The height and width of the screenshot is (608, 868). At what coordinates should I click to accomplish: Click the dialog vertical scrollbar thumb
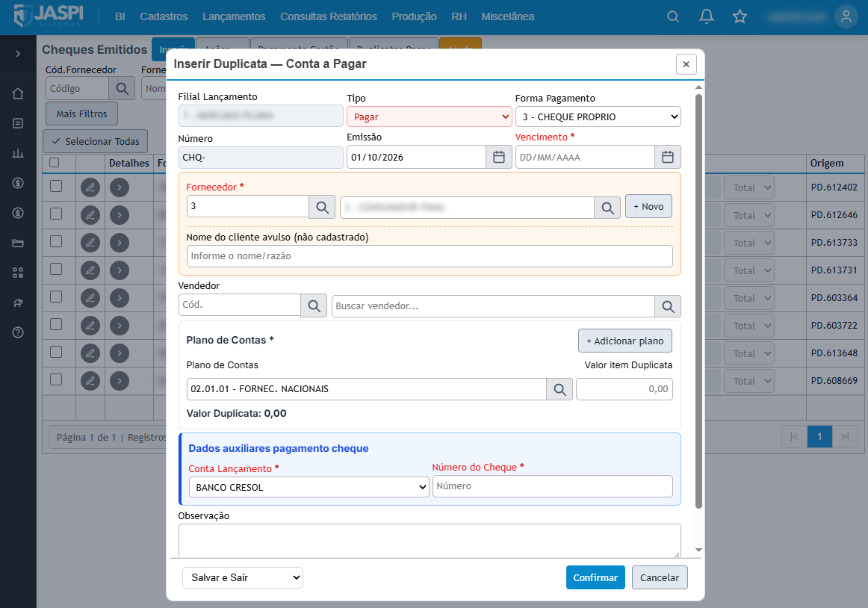point(698,302)
